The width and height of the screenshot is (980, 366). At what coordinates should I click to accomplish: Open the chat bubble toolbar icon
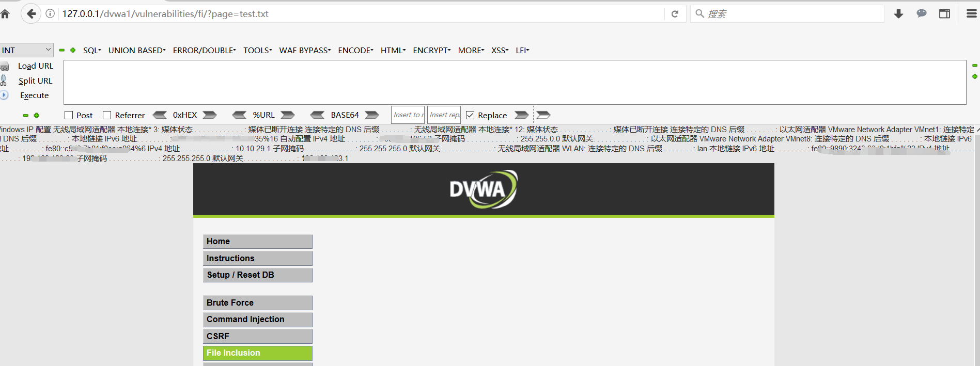click(922, 14)
